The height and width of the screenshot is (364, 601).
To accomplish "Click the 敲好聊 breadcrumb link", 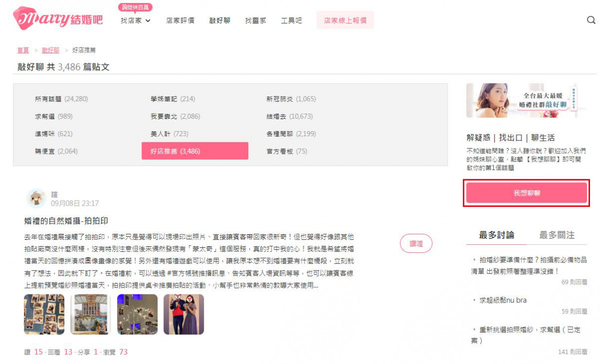I will (51, 50).
